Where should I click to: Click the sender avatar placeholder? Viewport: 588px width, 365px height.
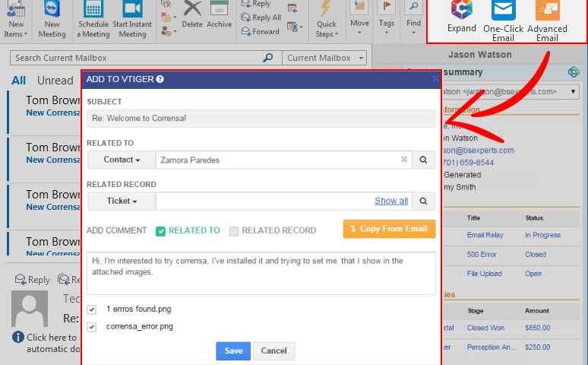(x=30, y=309)
